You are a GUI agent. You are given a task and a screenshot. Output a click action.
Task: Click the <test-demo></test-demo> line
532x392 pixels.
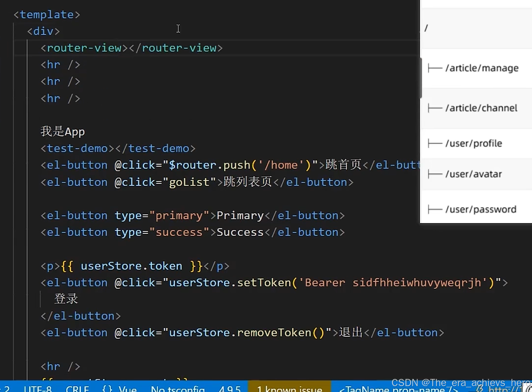[118, 149]
